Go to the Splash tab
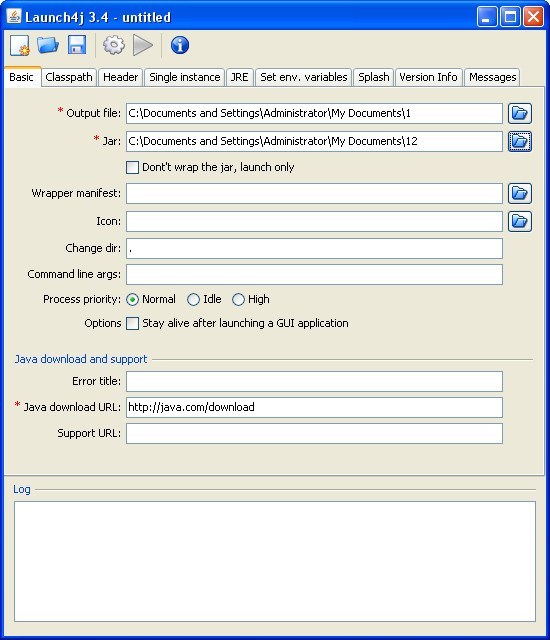Screen dimensions: 550x640 (x=373, y=77)
